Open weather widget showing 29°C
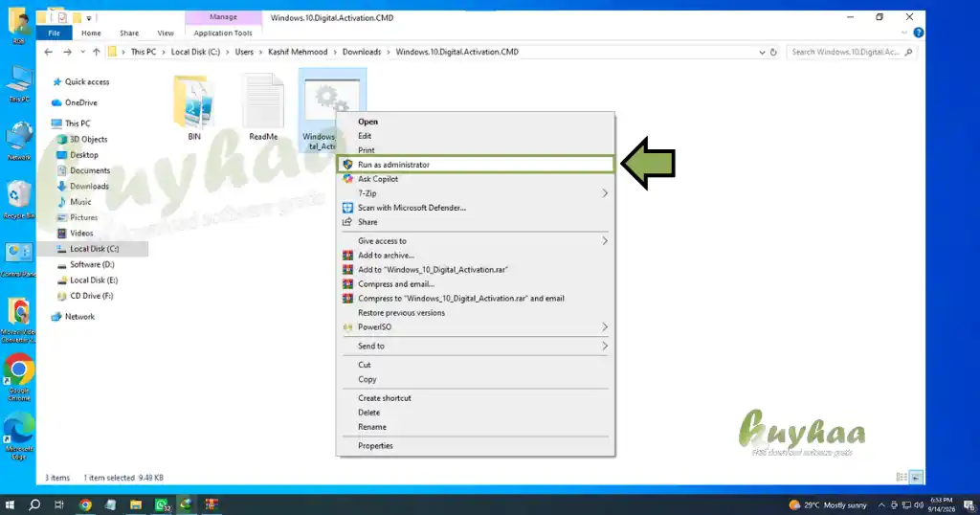The height and width of the screenshot is (515, 980). click(x=828, y=505)
